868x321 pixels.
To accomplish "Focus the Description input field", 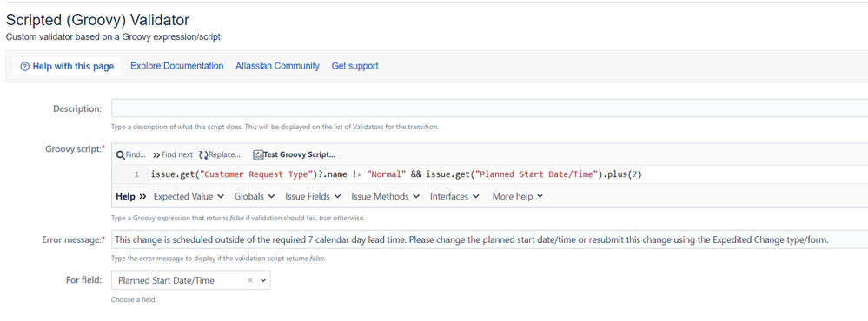I will coord(489,108).
